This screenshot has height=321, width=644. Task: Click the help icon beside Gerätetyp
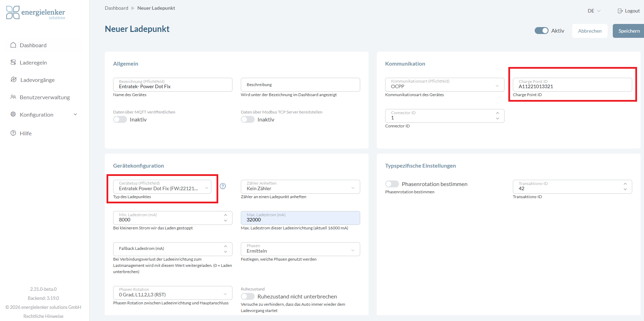click(x=223, y=186)
